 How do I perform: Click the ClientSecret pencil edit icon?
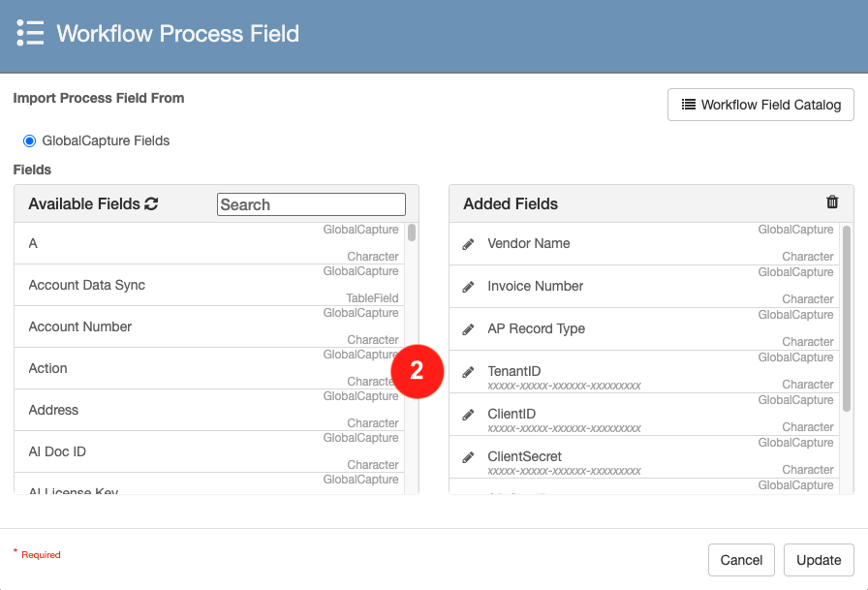[468, 457]
